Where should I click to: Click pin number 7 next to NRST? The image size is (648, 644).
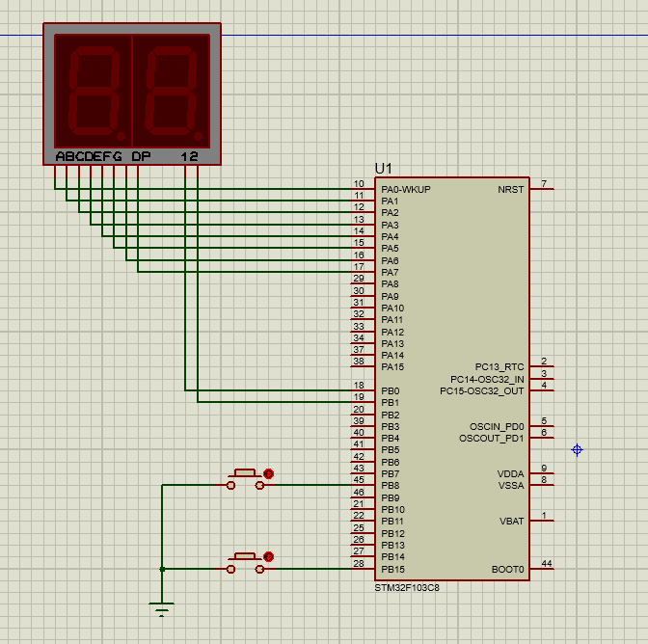(x=544, y=184)
